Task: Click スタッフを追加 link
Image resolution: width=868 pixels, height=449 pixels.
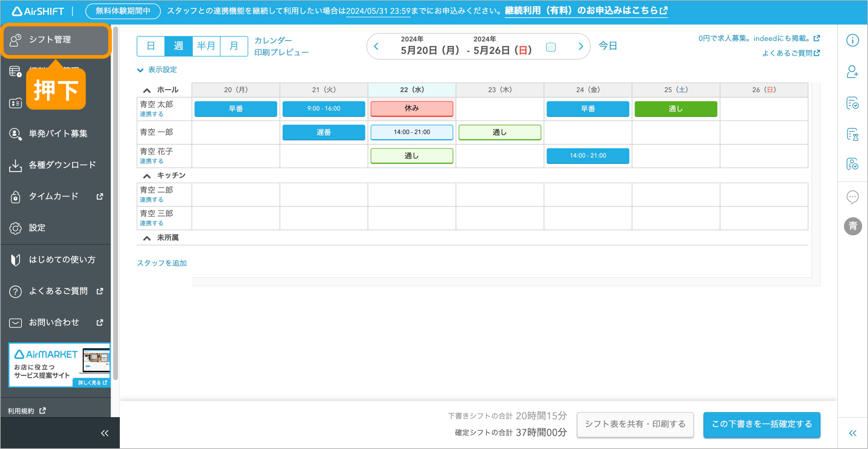Action: [161, 263]
